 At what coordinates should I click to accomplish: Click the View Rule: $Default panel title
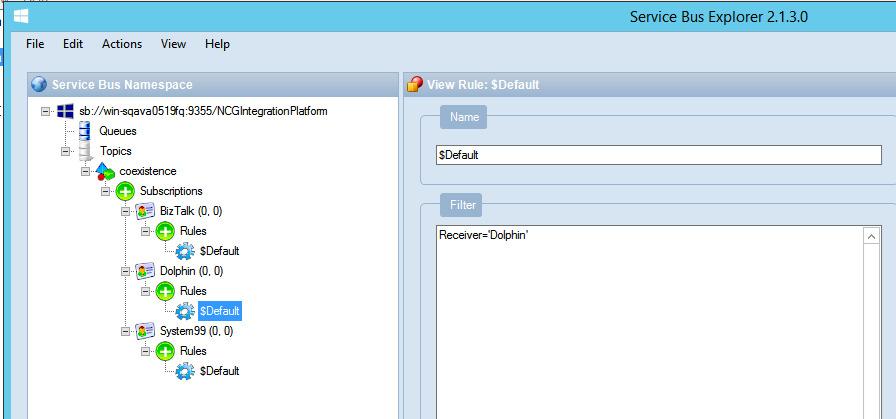[x=483, y=85]
